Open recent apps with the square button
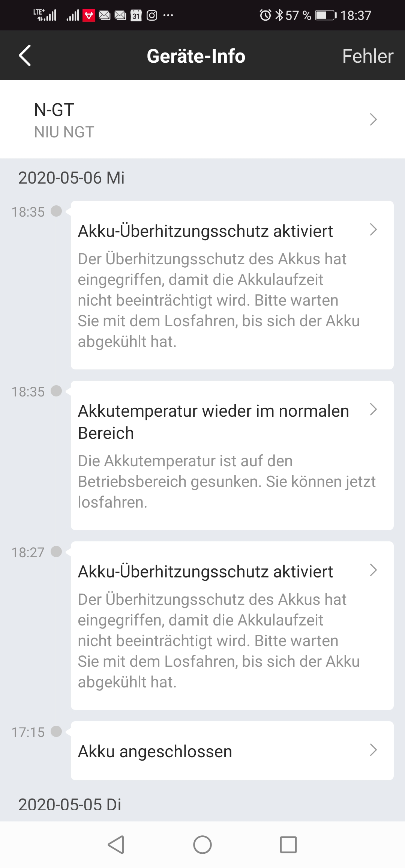The image size is (405, 868). pos(288,845)
